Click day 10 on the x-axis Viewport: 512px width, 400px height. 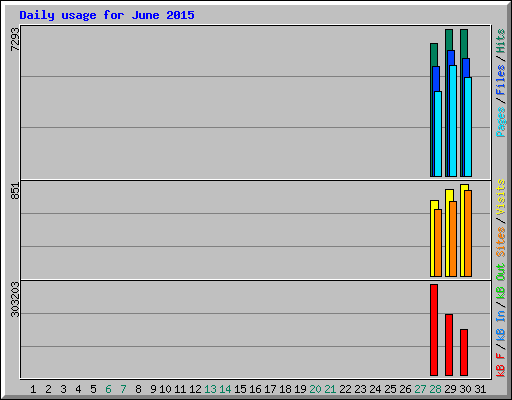click(x=165, y=389)
